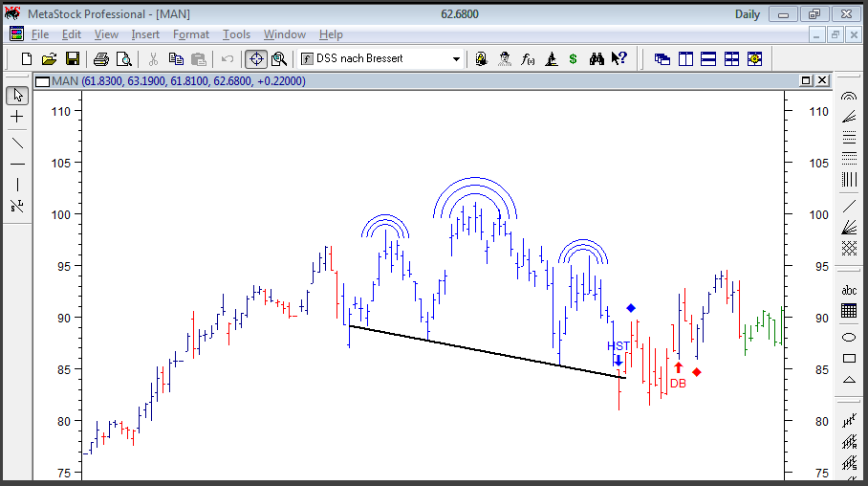Image resolution: width=868 pixels, height=486 pixels.
Task: Select the arrow pointer tool
Action: pyautogui.click(x=17, y=96)
